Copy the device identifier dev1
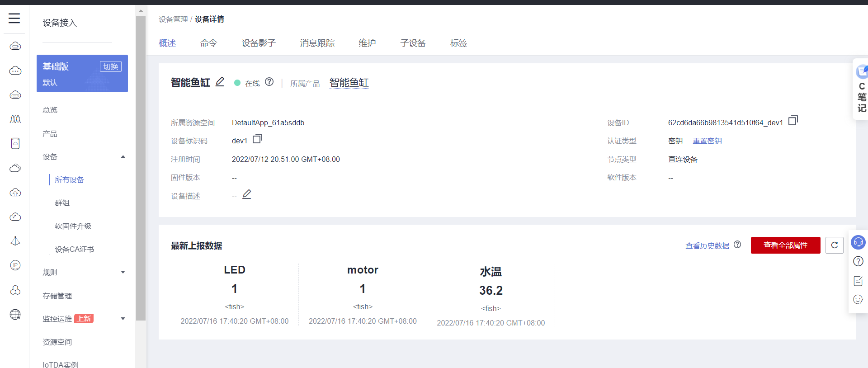The image size is (868, 368). click(x=257, y=139)
